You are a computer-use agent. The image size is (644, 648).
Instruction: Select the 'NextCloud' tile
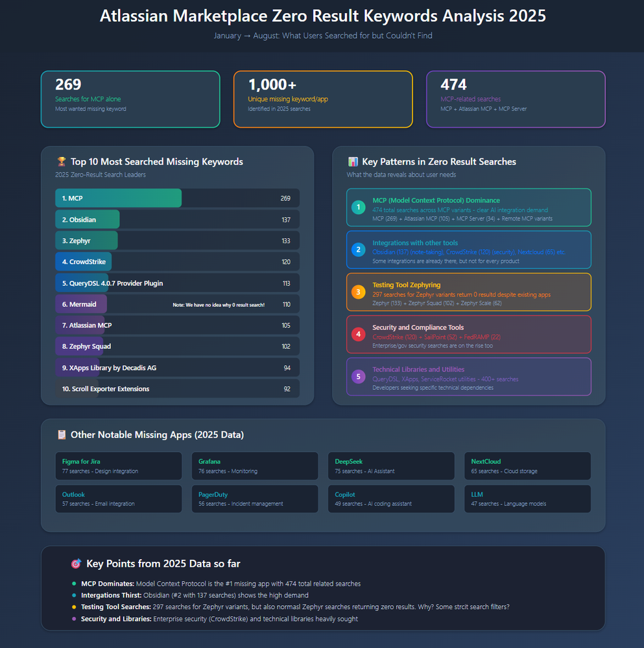coord(527,466)
